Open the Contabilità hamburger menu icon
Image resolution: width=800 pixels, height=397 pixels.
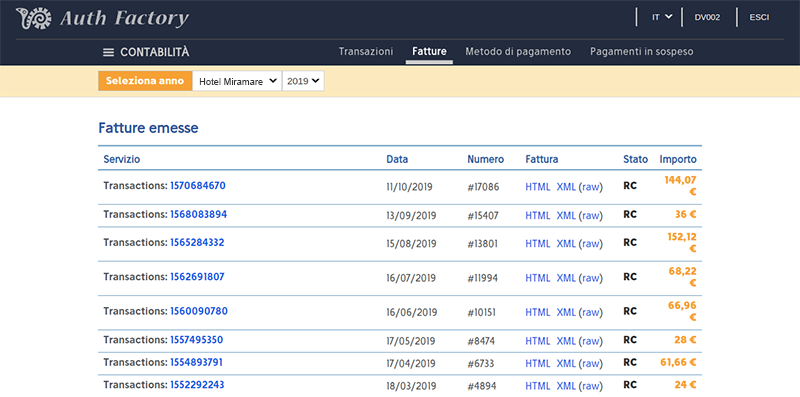108,53
